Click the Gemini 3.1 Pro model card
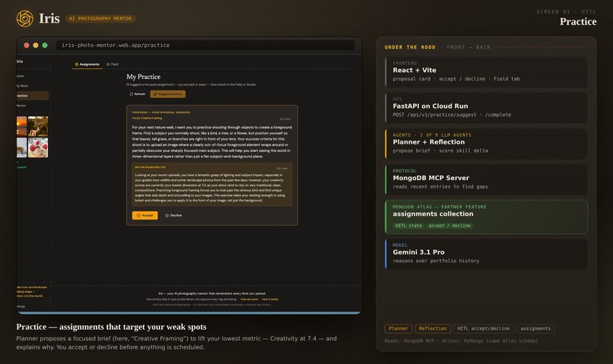This screenshot has height=364, width=613. 486,255
